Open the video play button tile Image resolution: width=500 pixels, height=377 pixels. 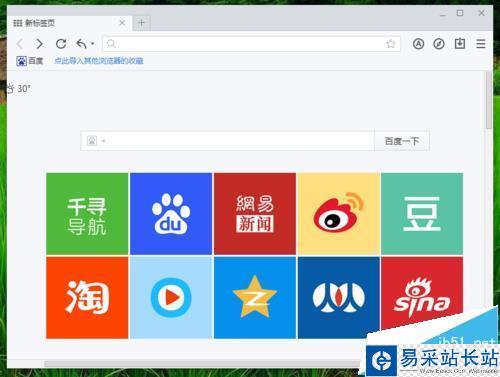(x=171, y=298)
